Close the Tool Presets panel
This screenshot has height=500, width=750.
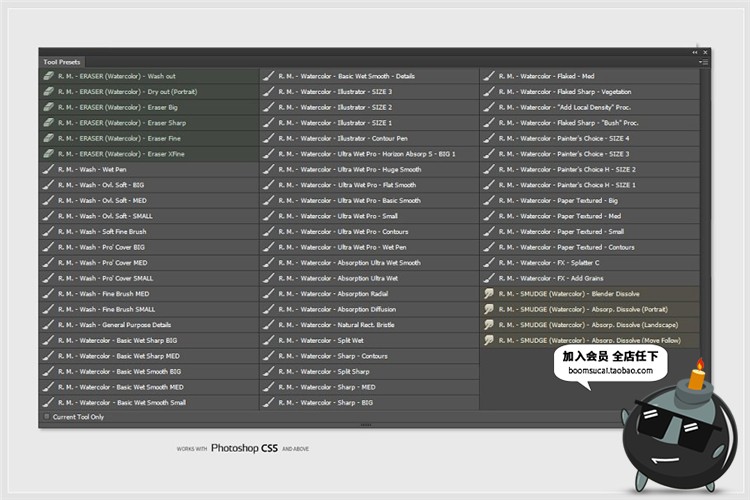(x=706, y=51)
